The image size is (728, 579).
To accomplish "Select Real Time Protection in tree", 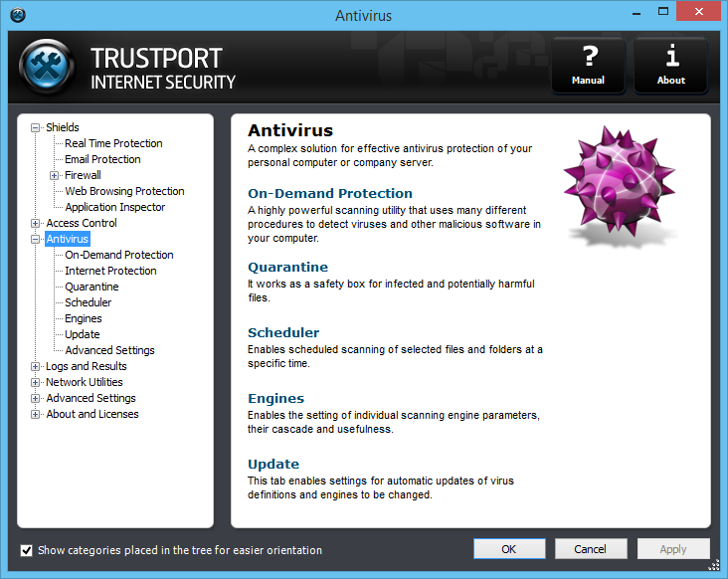I will pos(113,143).
